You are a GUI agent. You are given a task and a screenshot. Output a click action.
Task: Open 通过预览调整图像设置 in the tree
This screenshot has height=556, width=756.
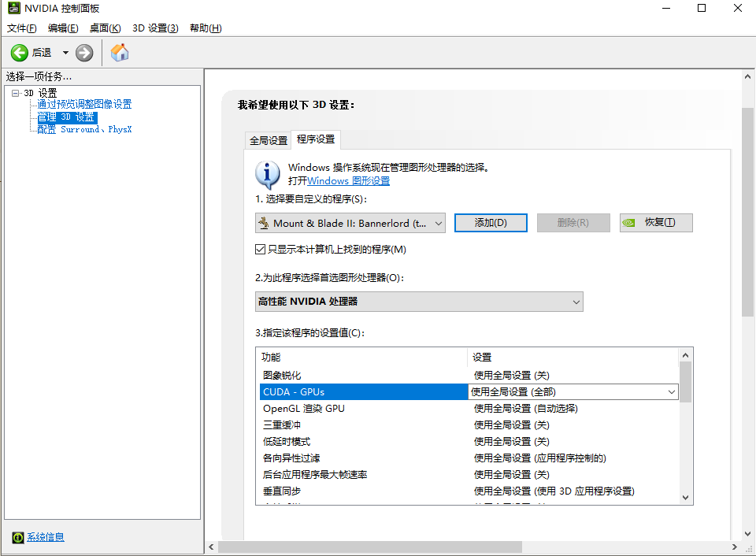coord(84,104)
